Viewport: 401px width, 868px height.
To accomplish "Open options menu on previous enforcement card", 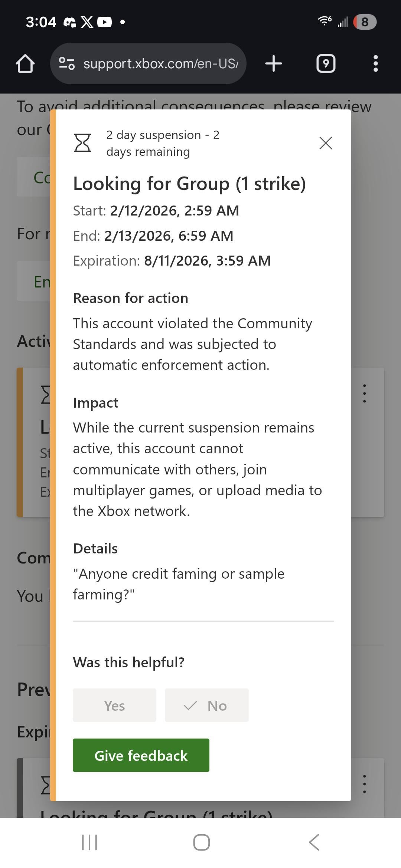I will pyautogui.click(x=364, y=784).
